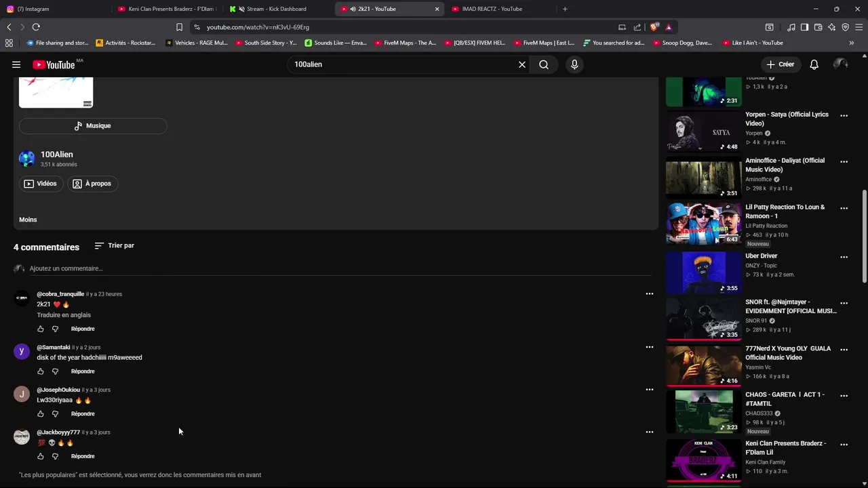Screen dimensions: 868x488
Task: Like the comment by @JosephOukiou
Action: 41,413
